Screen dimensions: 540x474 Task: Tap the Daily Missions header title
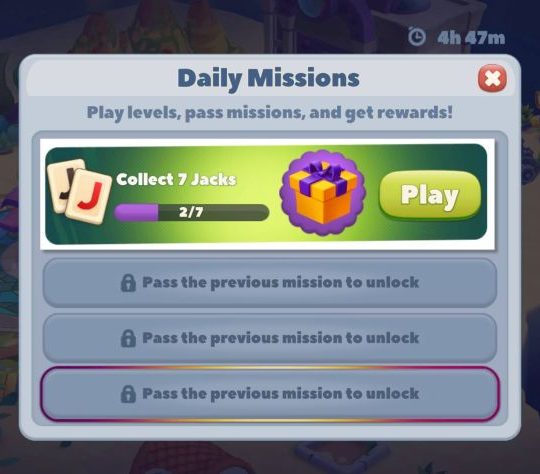coord(269,79)
